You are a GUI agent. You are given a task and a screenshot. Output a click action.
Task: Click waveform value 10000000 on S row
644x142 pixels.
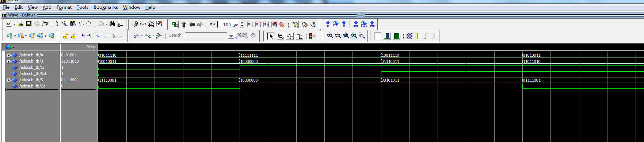249,80
